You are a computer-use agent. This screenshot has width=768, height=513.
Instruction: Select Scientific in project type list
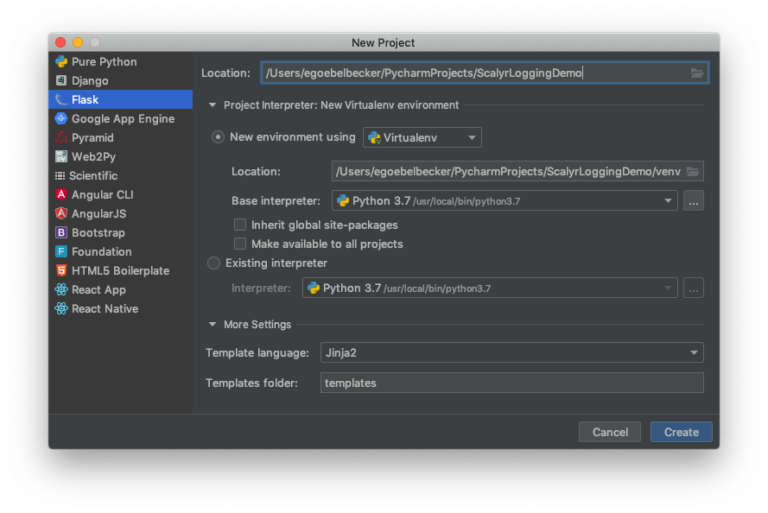(x=93, y=176)
